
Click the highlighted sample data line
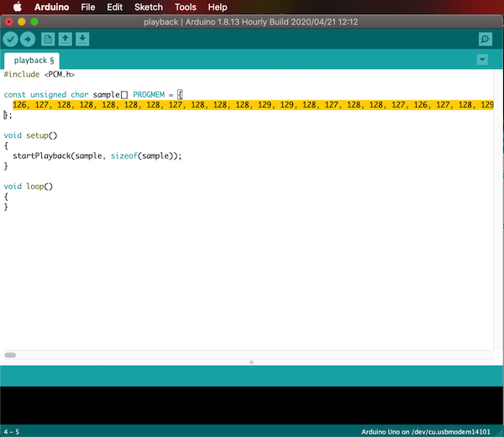pos(253,105)
